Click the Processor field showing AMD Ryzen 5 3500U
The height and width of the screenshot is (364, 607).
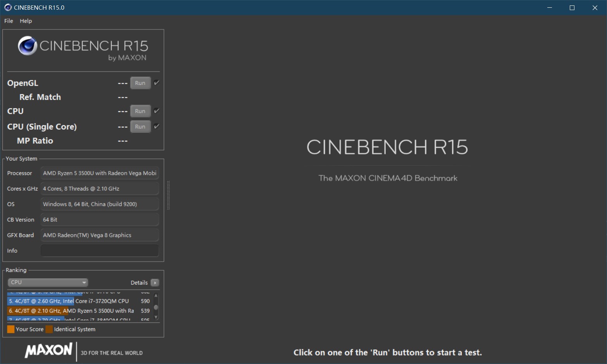(99, 173)
